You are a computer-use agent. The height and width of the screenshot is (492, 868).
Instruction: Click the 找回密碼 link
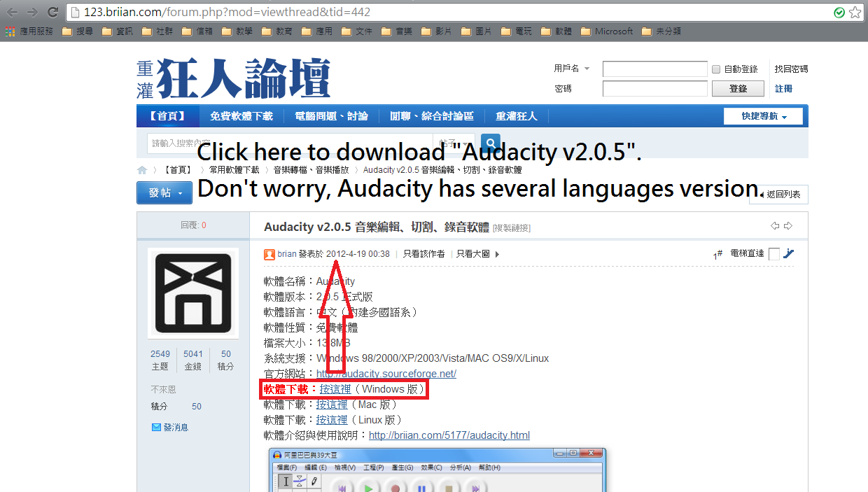tap(791, 69)
